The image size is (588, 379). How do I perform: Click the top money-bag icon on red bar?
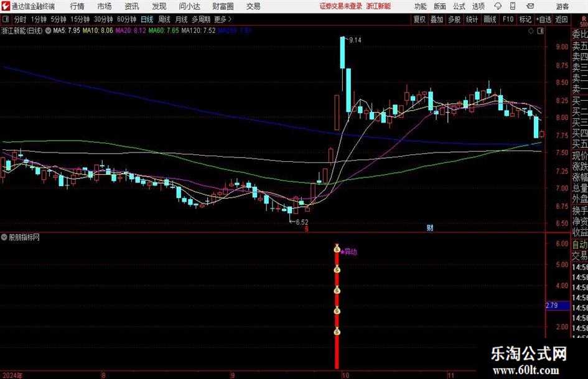pyautogui.click(x=337, y=248)
